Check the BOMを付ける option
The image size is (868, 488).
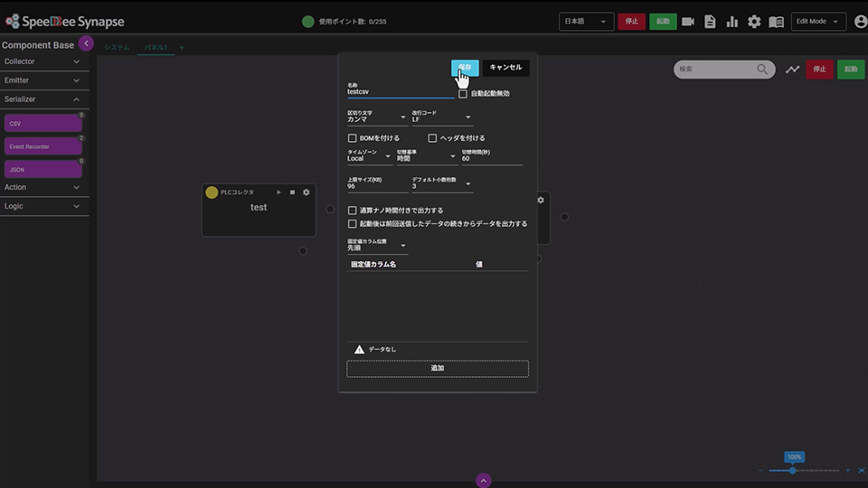pos(353,138)
